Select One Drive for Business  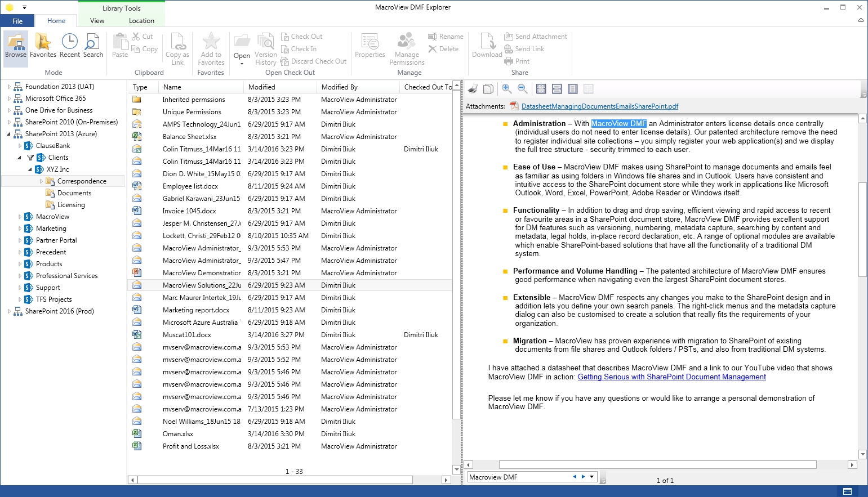pos(59,110)
